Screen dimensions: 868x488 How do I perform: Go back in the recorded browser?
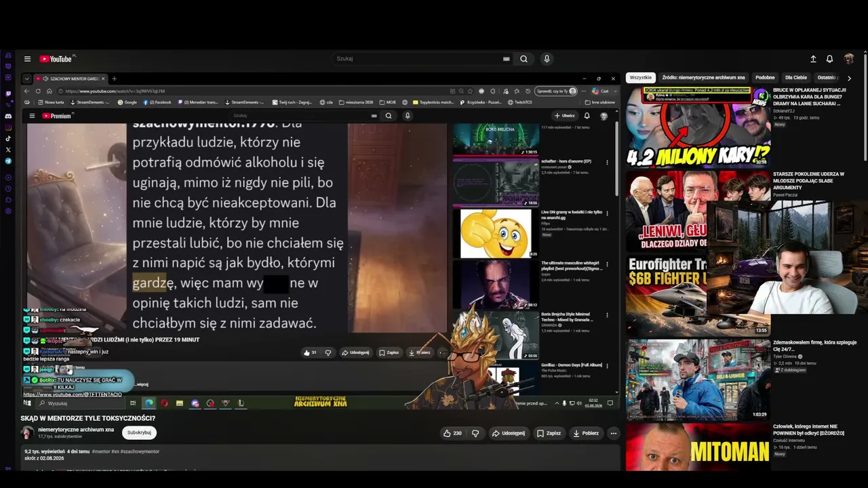pyautogui.click(x=27, y=91)
